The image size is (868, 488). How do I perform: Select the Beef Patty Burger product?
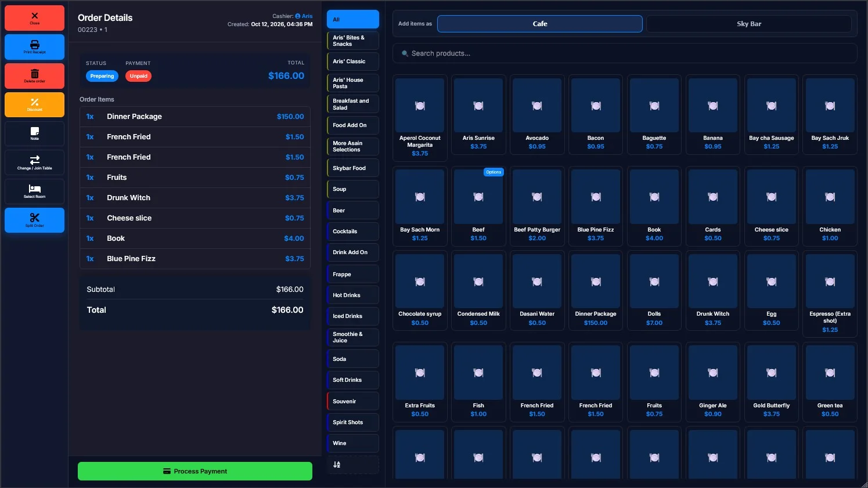pyautogui.click(x=537, y=206)
